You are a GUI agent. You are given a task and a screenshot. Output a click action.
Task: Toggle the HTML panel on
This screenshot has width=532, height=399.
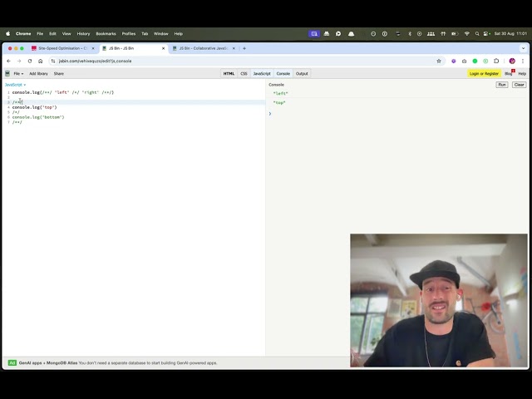(229, 73)
